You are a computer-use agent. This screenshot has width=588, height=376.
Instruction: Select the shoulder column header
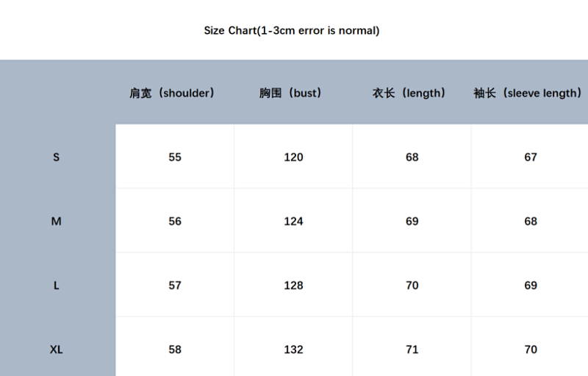coord(172,93)
